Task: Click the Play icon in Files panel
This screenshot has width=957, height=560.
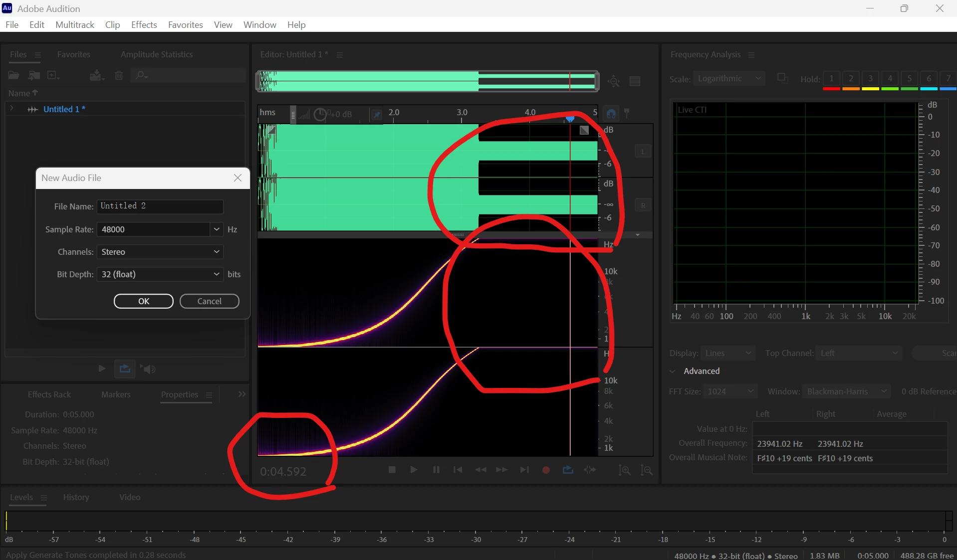Action: coord(102,369)
